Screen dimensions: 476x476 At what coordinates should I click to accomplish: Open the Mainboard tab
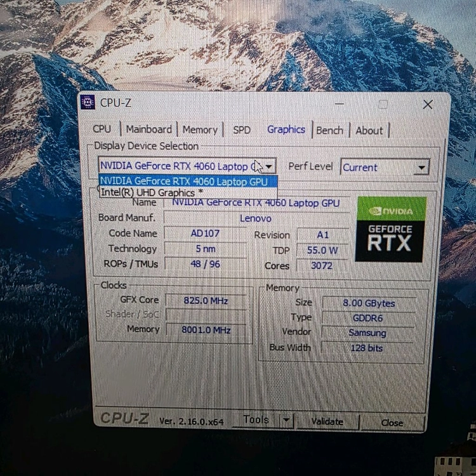[149, 129]
